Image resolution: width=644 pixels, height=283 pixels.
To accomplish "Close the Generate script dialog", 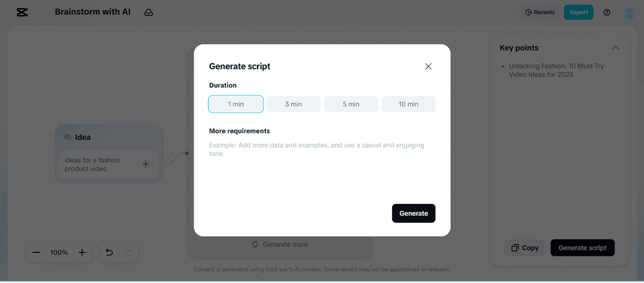I will 428,66.
